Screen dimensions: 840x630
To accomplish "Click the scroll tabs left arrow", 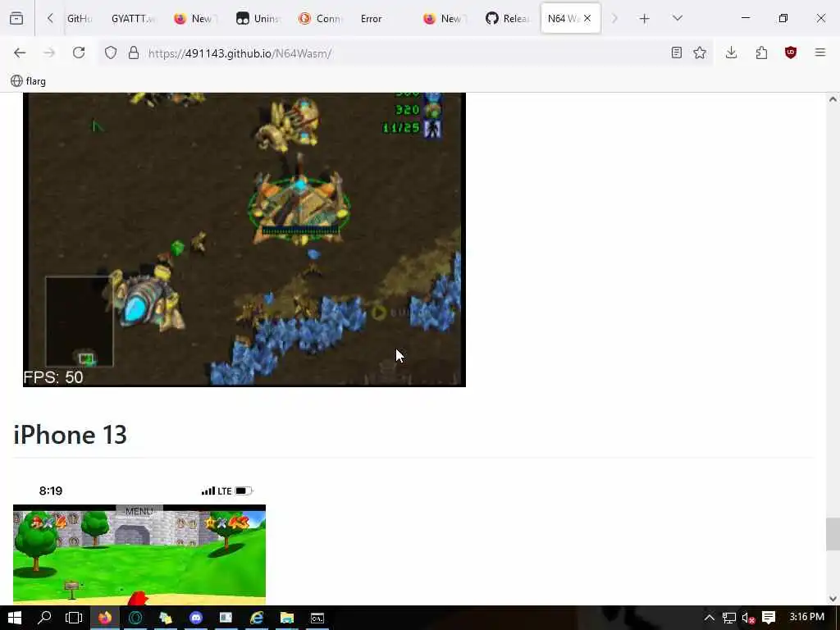I will [x=50, y=19].
